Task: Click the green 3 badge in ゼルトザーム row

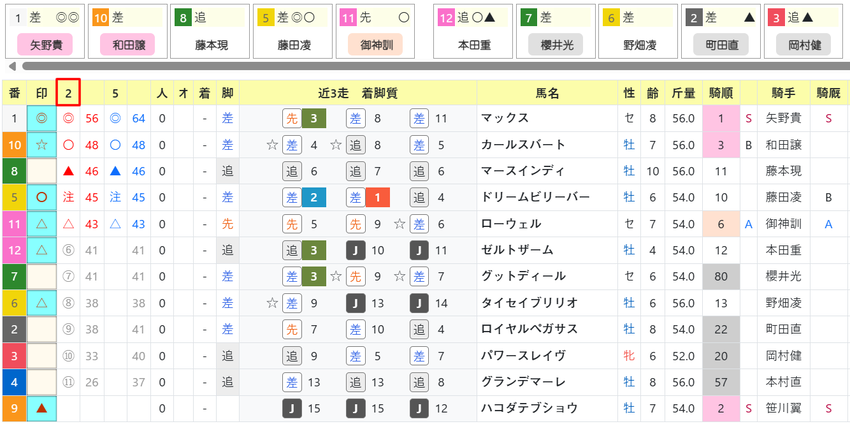Action: point(314,250)
